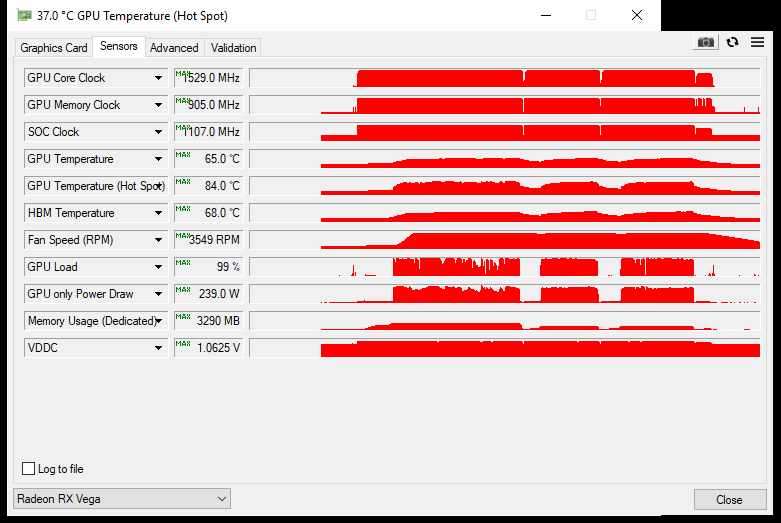Take a screenshot with the camera icon
The height and width of the screenshot is (523, 781).
tap(705, 42)
